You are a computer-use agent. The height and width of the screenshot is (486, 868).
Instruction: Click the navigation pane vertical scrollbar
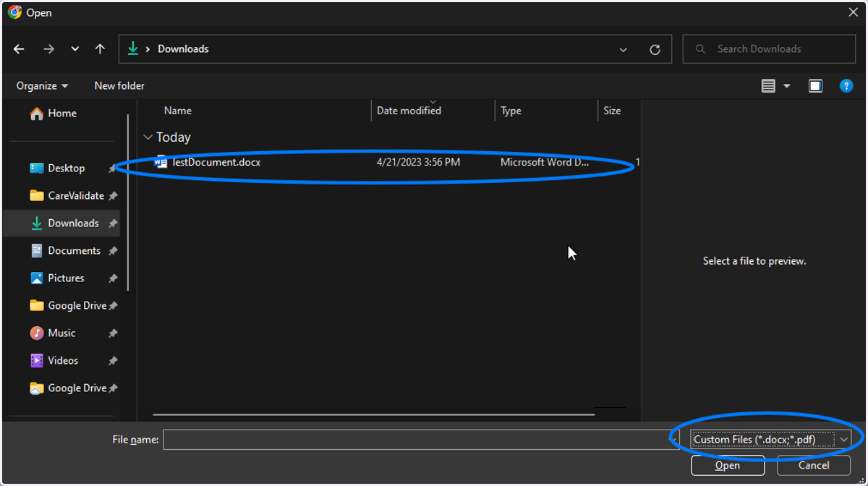[128, 202]
